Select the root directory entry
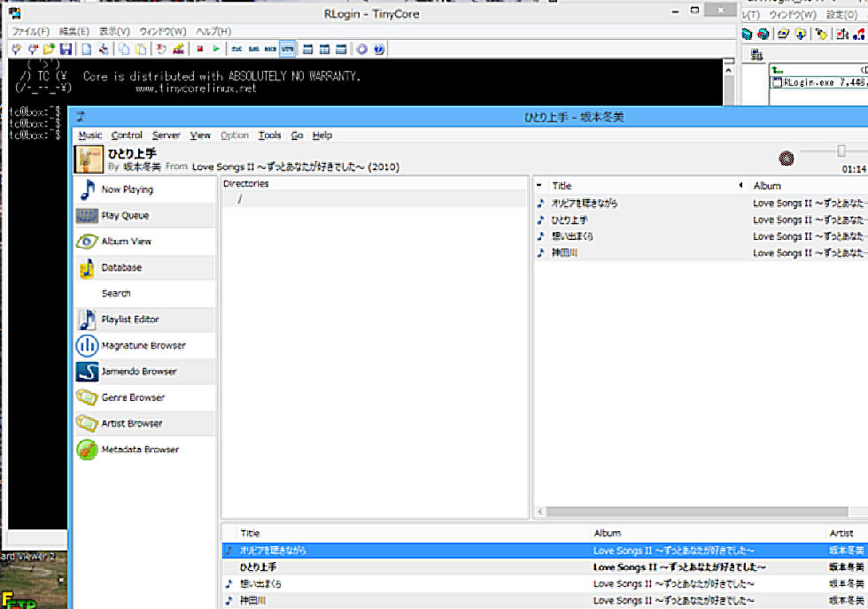This screenshot has height=609, width=868. [x=240, y=200]
